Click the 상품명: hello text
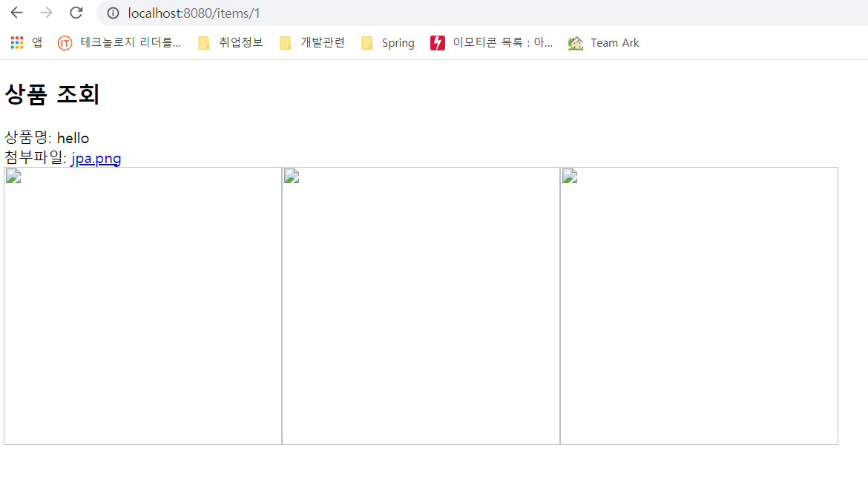Screen dimensions: 868x491 47,138
